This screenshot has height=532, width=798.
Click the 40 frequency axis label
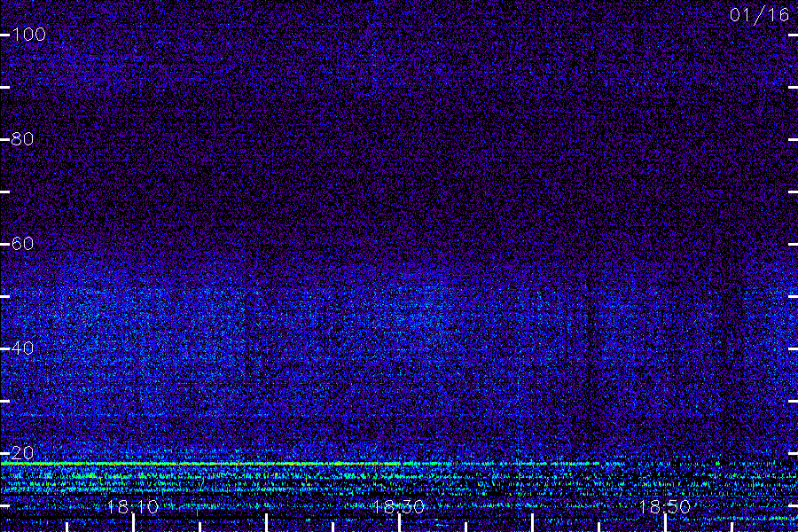click(x=22, y=348)
